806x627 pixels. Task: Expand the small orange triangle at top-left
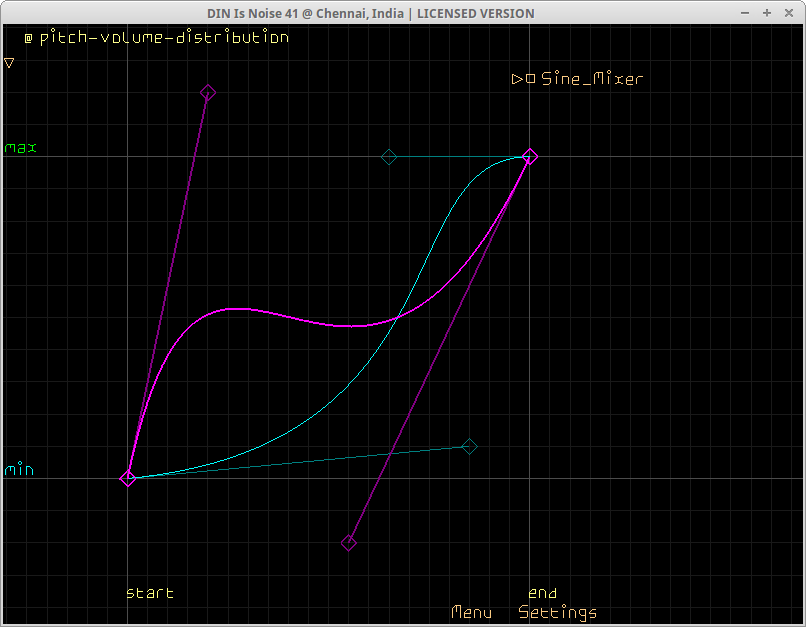(x=9, y=63)
